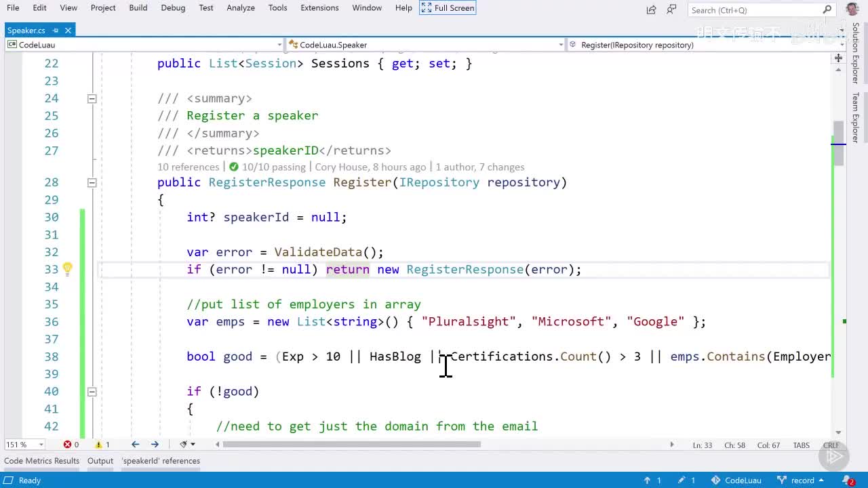The width and height of the screenshot is (868, 488).
Task: Click the horizontal scrollbar right arrow
Action: pos(672,445)
